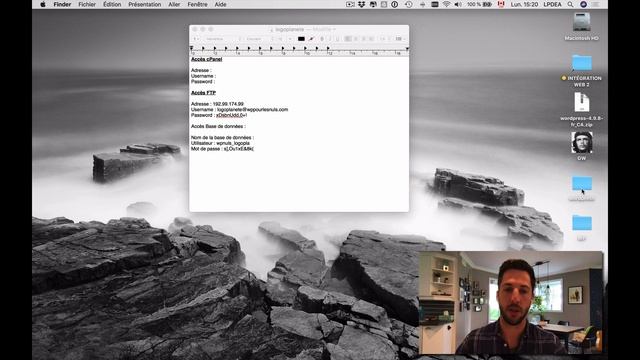Click the Siri icon in menu bar
Viewport: 640px width, 360px height.
tap(584, 4)
